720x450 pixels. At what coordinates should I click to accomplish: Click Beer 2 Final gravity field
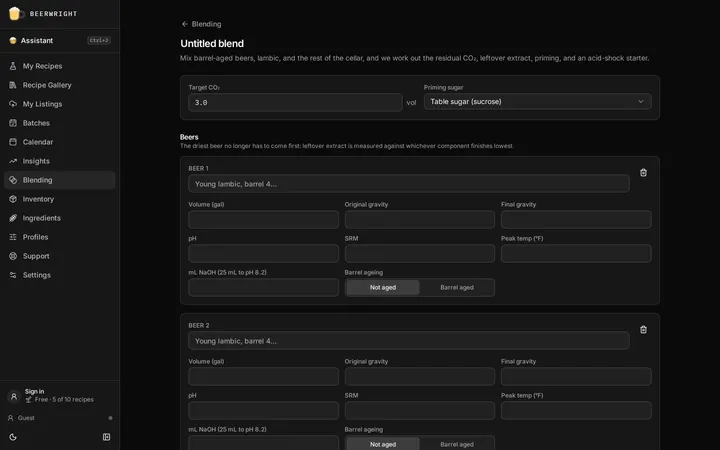[x=576, y=377]
